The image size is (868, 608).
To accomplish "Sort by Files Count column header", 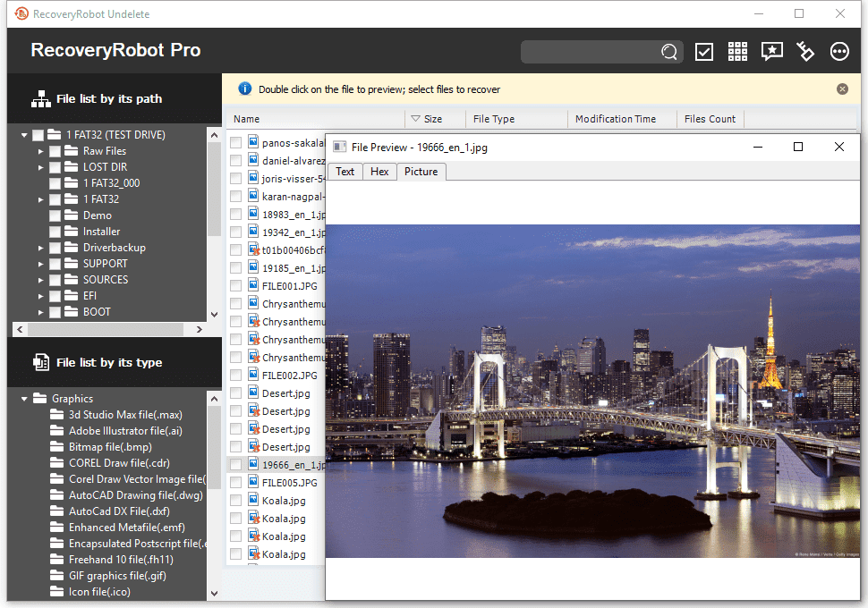I will (x=711, y=119).
